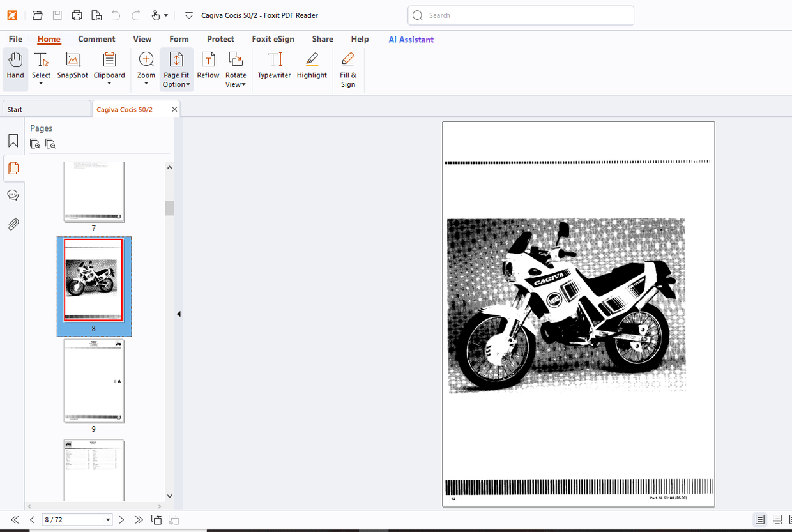Open the Comments panel
Viewport: 792px width, 532px height.
coord(13,195)
